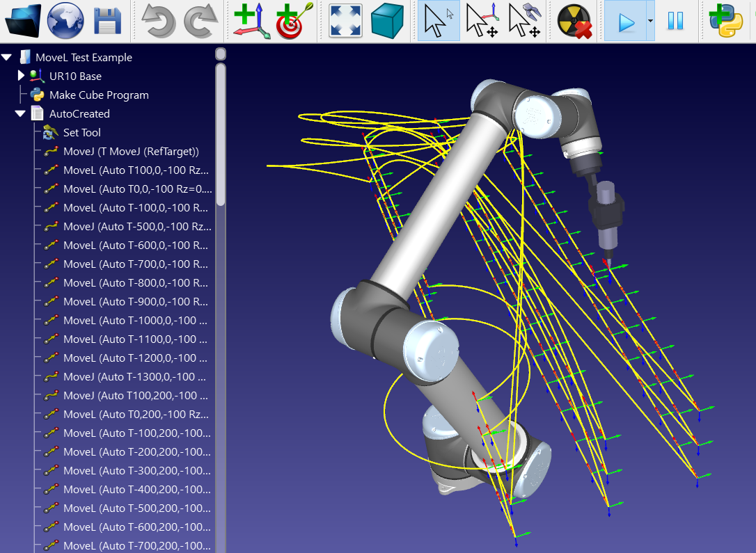Expand the UR10 Base tree node

(21, 76)
